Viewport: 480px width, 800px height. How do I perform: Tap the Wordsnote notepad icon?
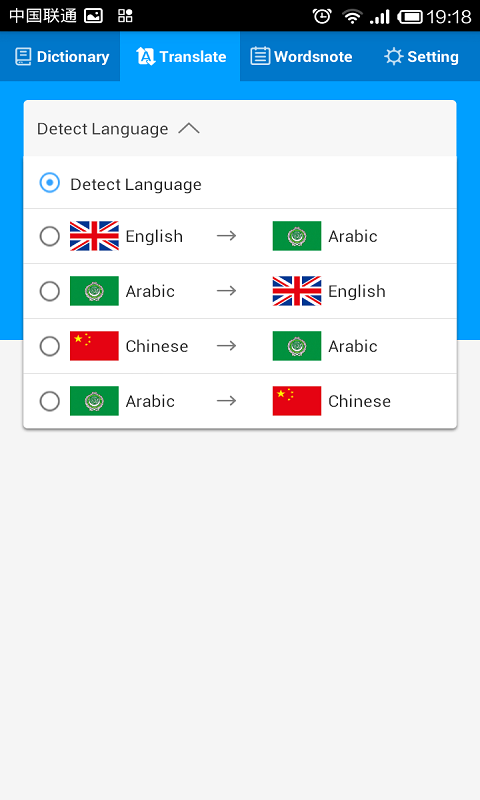[260, 56]
